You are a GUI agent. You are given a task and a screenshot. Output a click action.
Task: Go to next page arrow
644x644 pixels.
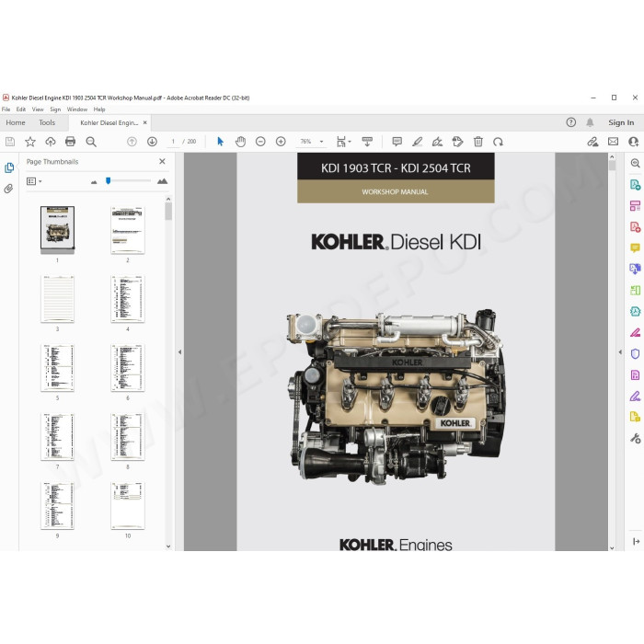pyautogui.click(x=152, y=142)
